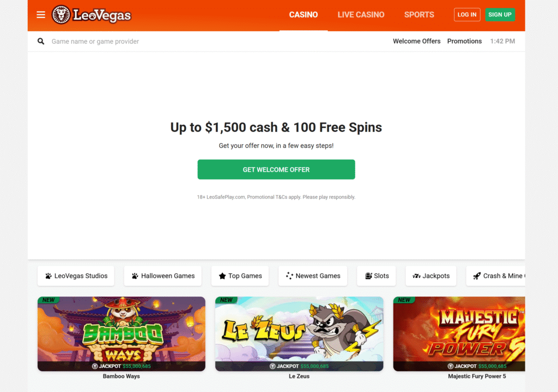Click the rocket icon on Crash & Mine
This screenshot has width=558, height=392.
[x=477, y=276]
